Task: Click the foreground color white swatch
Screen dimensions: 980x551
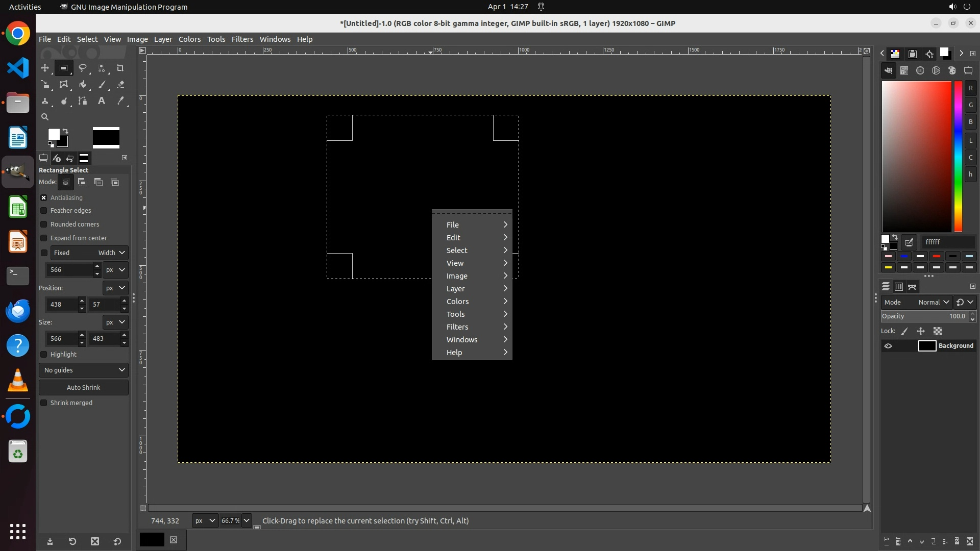Action: [x=53, y=134]
